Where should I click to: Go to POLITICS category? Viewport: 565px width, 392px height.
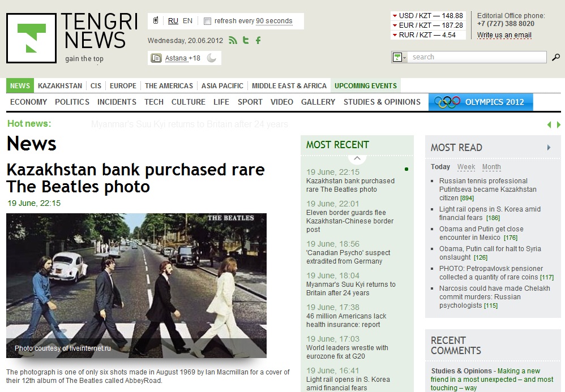(x=72, y=102)
